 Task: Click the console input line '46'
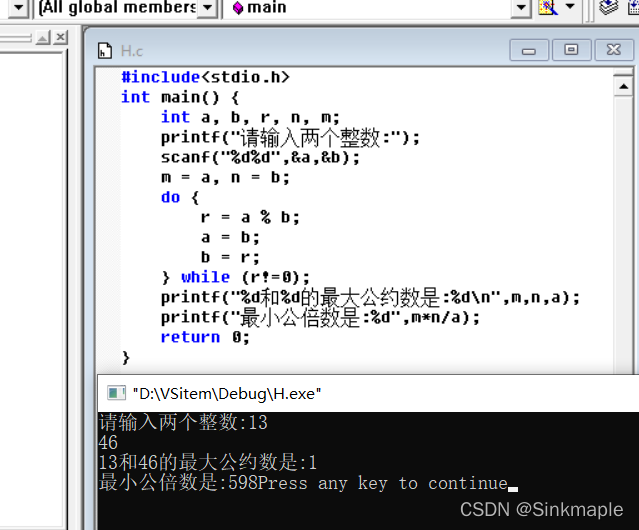108,442
